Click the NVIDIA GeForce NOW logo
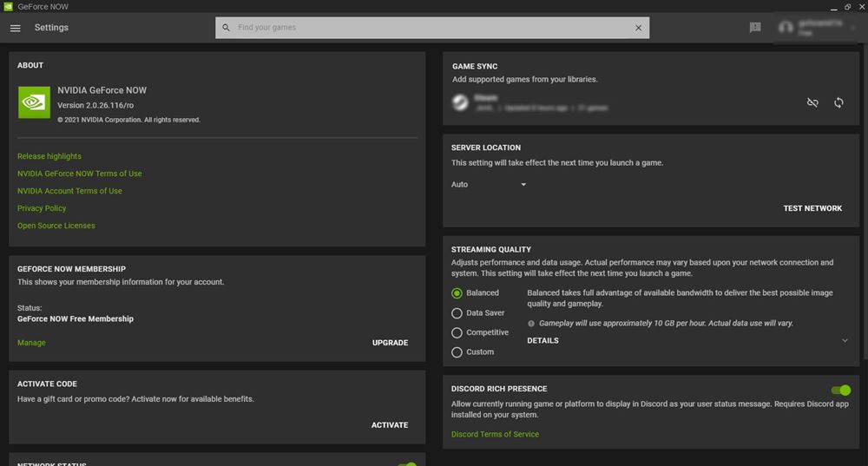 [34, 102]
